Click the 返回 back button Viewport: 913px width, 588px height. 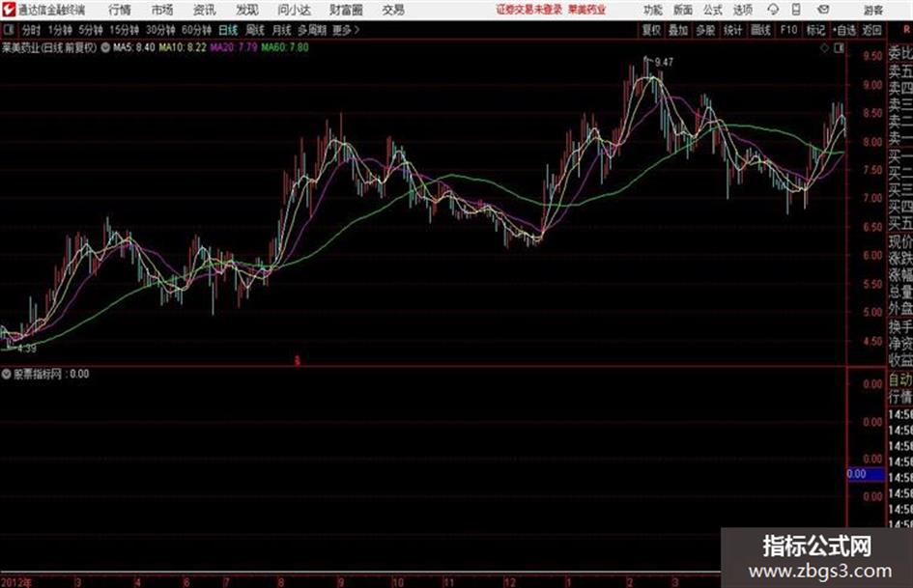click(871, 30)
